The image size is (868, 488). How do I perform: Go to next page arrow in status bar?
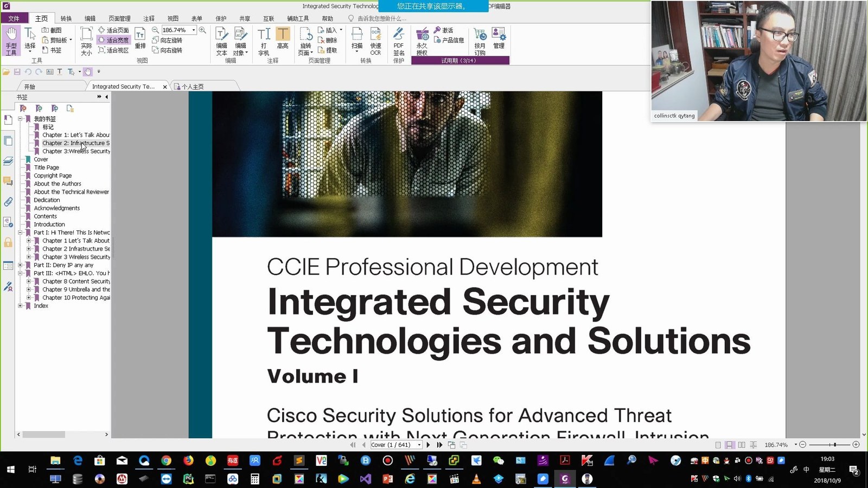429,445
